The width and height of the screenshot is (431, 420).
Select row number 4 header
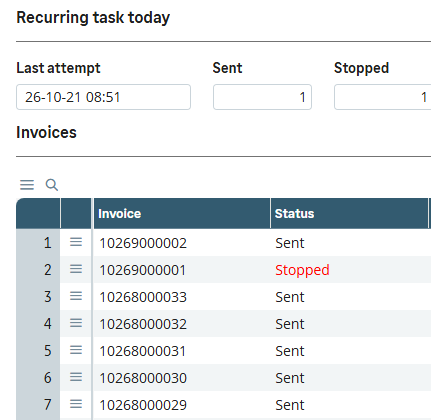38,324
